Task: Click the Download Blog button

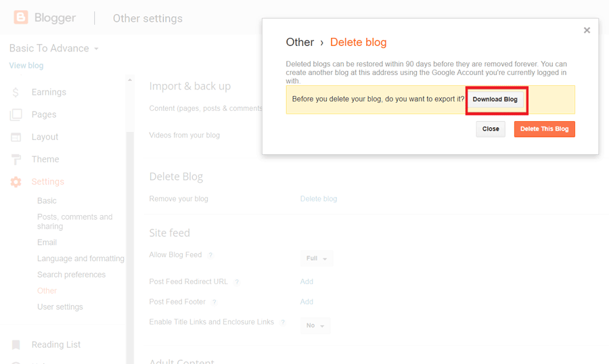Action: (x=495, y=99)
